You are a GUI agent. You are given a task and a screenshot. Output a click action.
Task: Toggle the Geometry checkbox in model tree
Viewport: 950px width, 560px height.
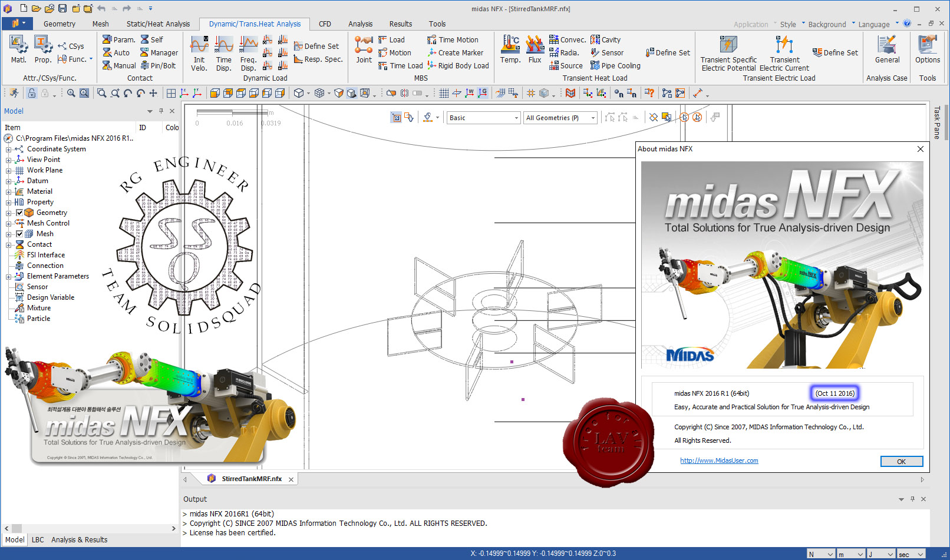[19, 213]
